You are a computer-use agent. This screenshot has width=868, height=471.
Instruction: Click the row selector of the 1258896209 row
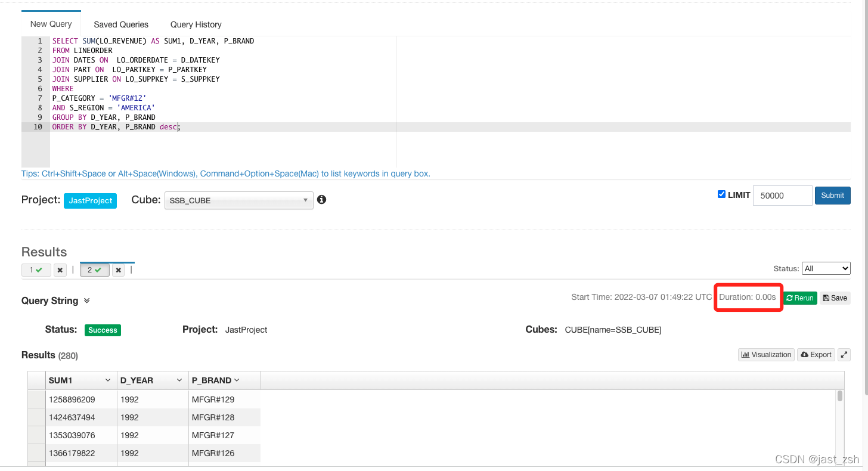pyautogui.click(x=37, y=399)
